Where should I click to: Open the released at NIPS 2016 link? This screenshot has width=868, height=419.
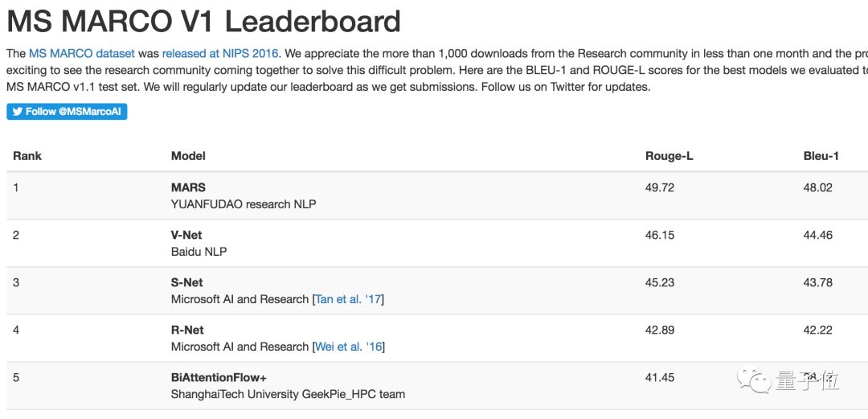click(x=220, y=54)
